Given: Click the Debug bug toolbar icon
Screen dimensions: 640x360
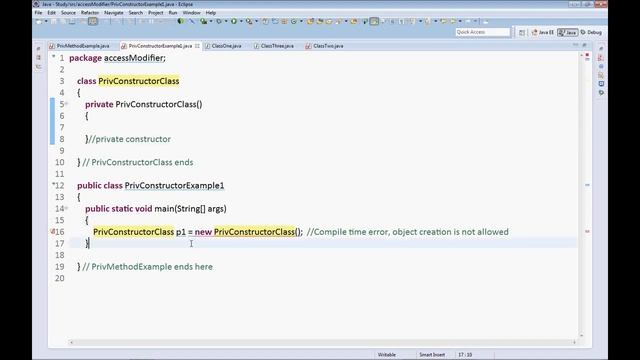Looking at the screenshot, I should click(x=219, y=21).
